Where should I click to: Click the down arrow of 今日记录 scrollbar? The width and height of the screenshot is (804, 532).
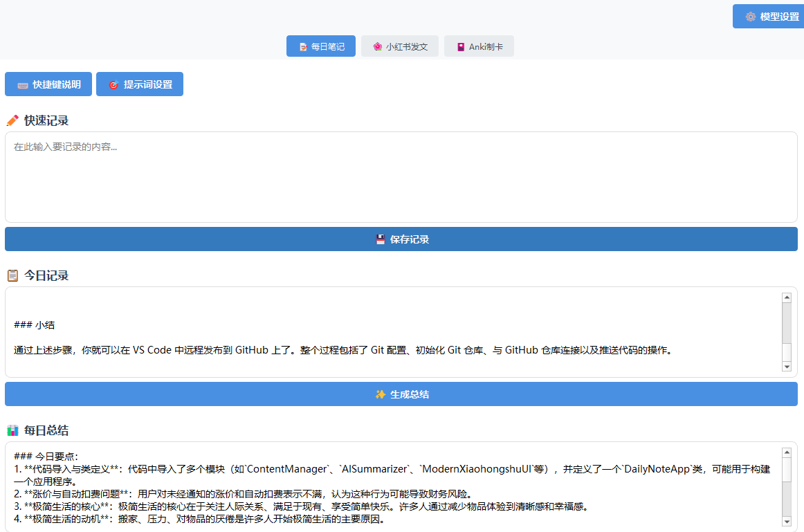click(x=787, y=367)
